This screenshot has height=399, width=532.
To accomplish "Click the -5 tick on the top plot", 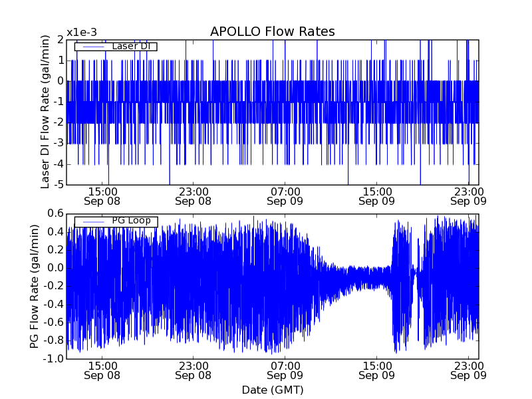I will coord(57,185).
